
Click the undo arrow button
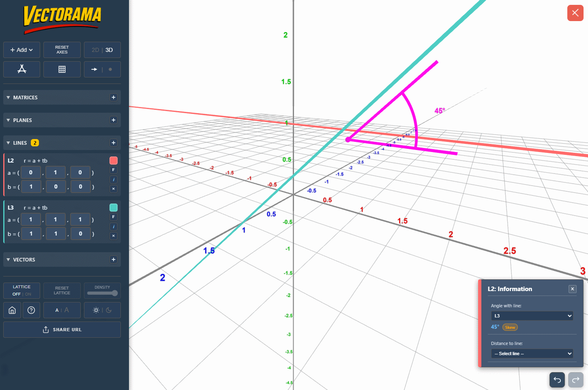557,380
